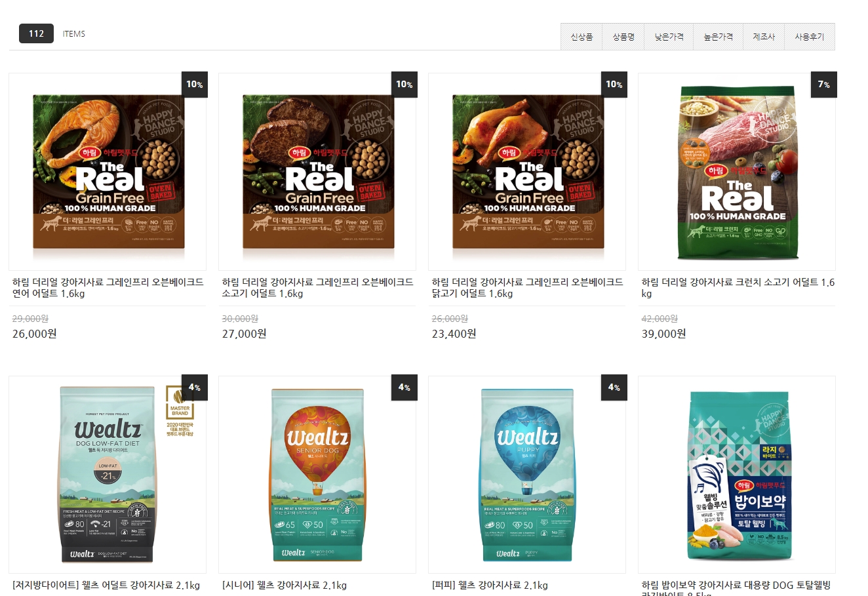Open Wealtz Senior Dog product image

pos(317,475)
